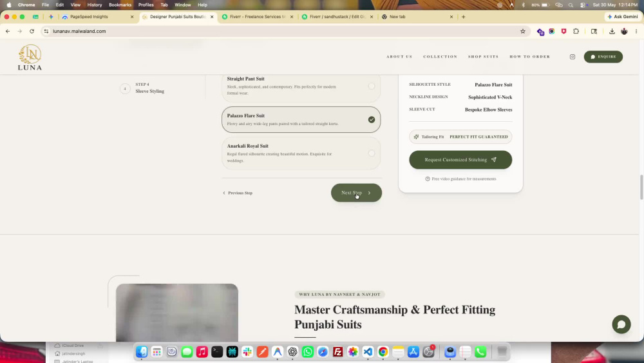The height and width of the screenshot is (363, 644).
Task: Open SHOP SUITS nav link
Action: (484, 57)
